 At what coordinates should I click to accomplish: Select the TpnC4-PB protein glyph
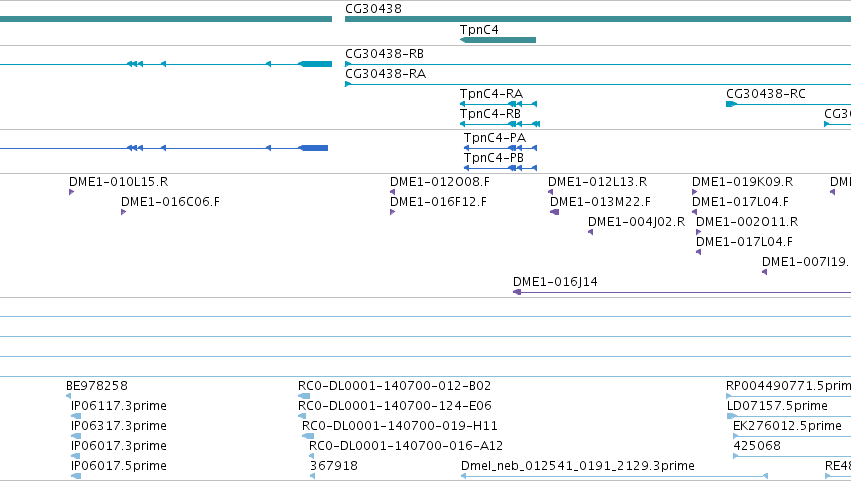tap(500, 168)
